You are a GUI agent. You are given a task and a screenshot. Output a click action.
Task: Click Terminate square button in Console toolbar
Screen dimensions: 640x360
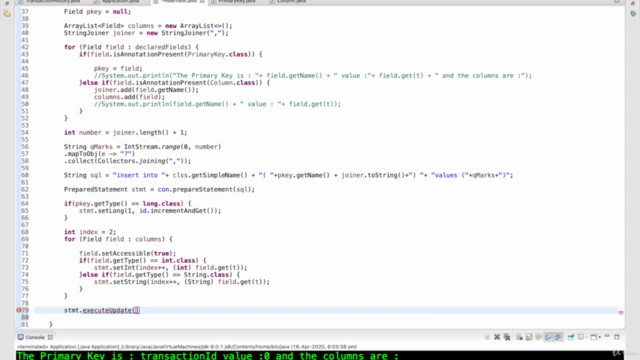pyautogui.click(x=487, y=337)
